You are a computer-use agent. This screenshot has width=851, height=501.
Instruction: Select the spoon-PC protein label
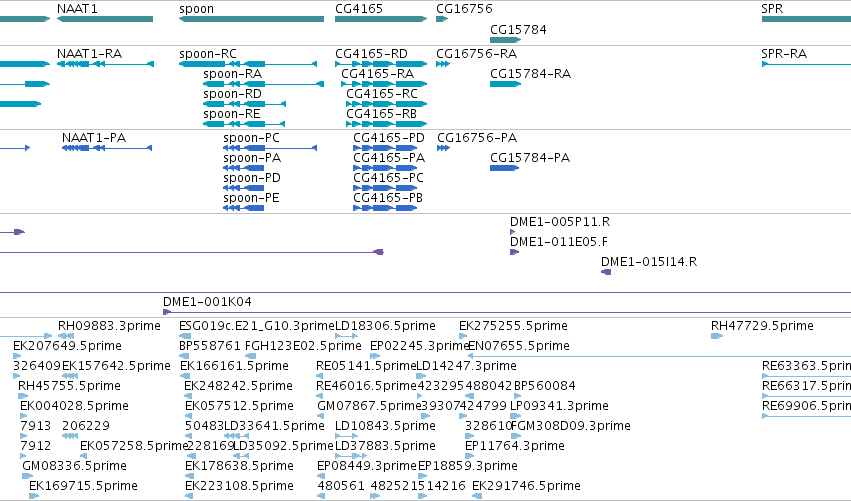251,138
